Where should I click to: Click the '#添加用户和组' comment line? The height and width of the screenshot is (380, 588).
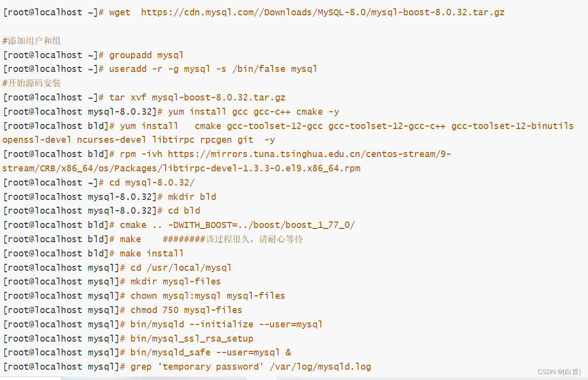tap(32, 41)
